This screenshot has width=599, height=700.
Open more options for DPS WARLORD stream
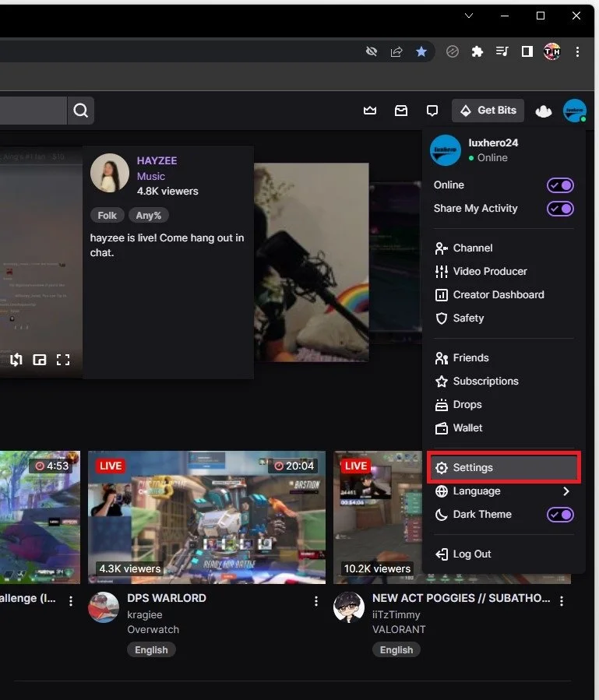pos(316,601)
